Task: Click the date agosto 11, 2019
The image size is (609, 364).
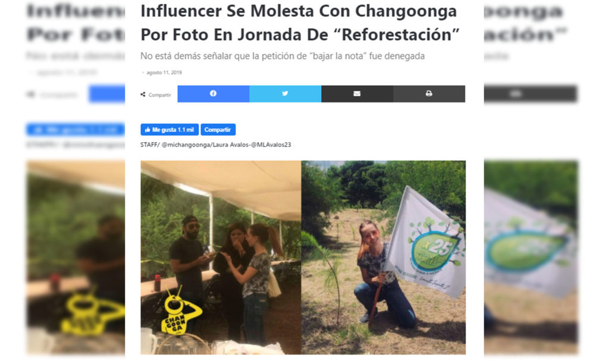Action: [x=164, y=73]
